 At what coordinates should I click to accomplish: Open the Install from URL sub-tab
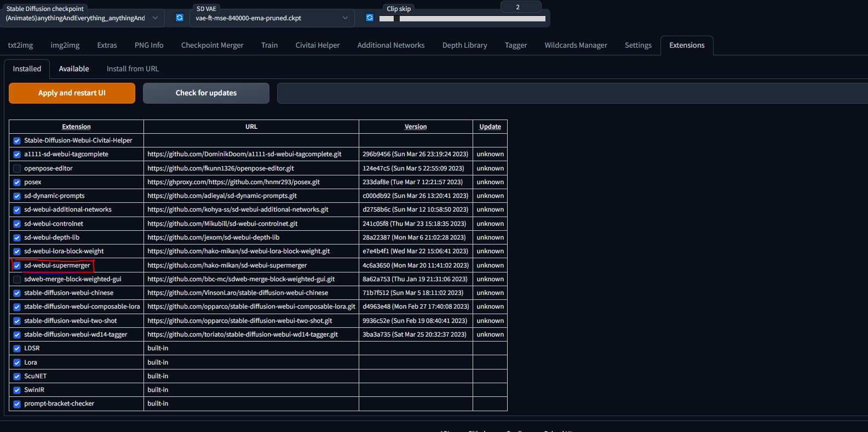coord(133,69)
